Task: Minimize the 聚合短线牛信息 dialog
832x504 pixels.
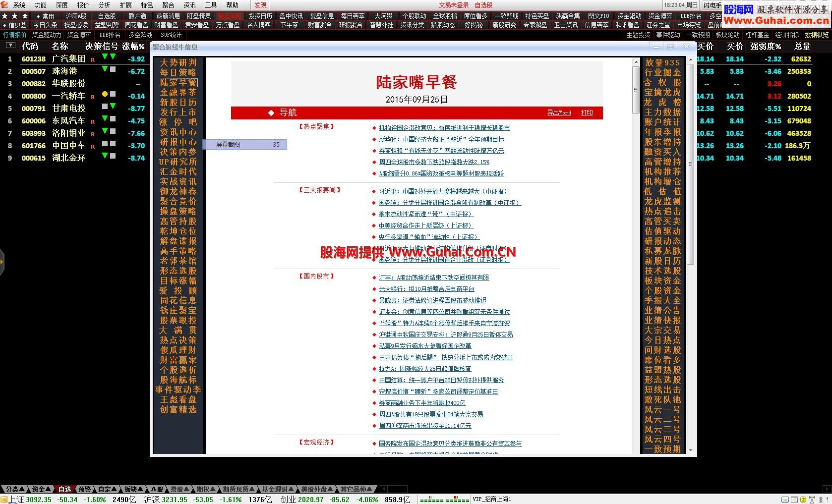Action: click(656, 47)
